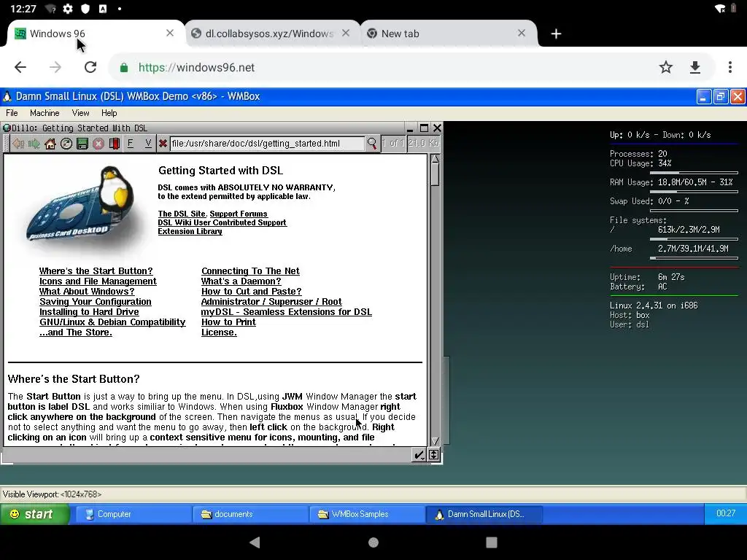747x560 pixels.
Task: Bookmark the page with the star icon
Action: (x=666, y=67)
